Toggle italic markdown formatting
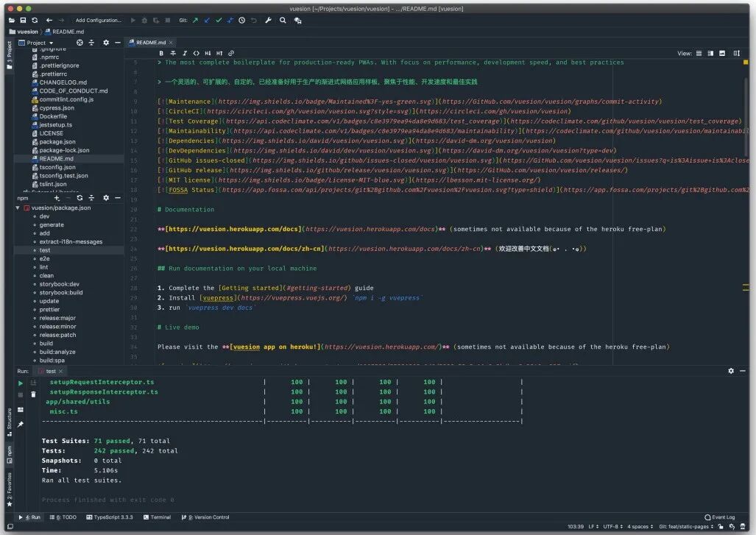Image resolution: width=756 pixels, height=535 pixels. click(185, 54)
